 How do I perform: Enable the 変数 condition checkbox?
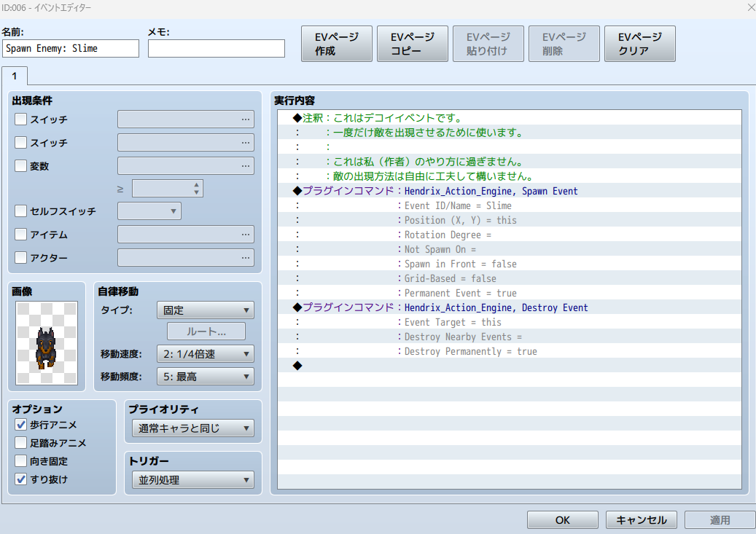coord(21,166)
